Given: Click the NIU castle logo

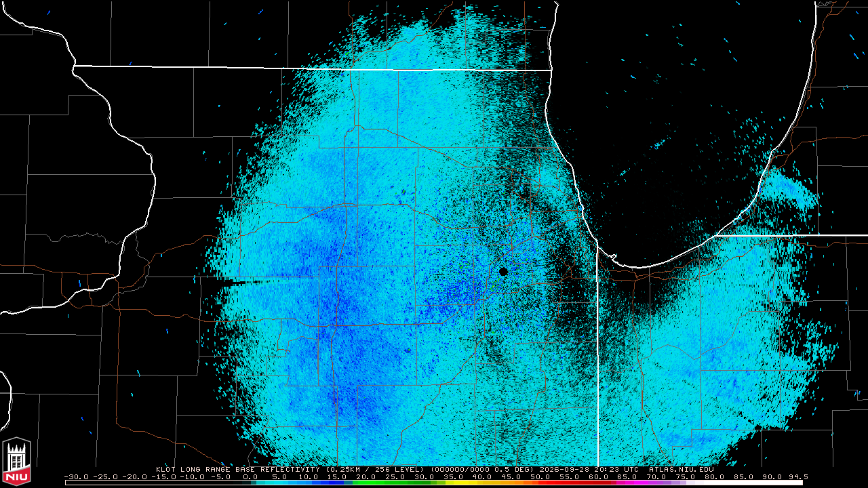Looking at the screenshot, I should pyautogui.click(x=16, y=460).
